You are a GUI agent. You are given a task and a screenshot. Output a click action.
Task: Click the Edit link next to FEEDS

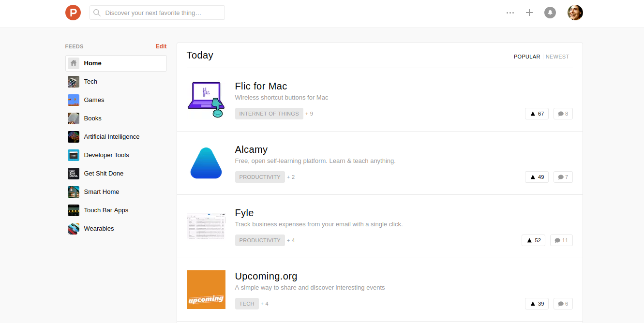161,46
